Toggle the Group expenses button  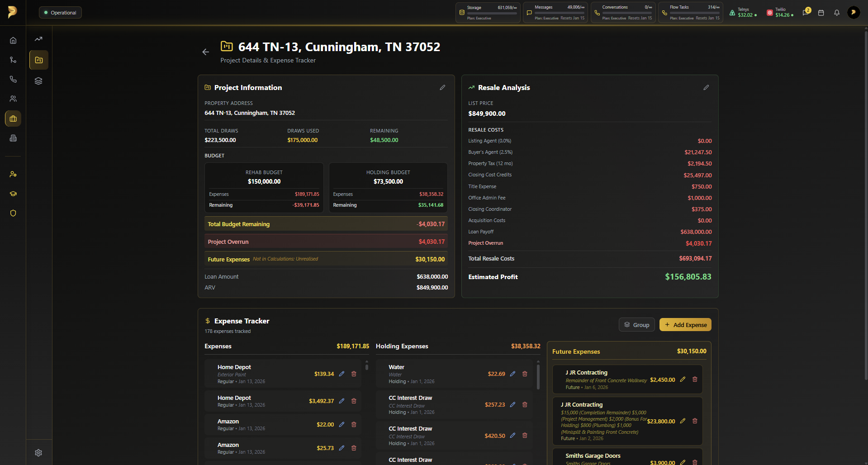point(636,325)
